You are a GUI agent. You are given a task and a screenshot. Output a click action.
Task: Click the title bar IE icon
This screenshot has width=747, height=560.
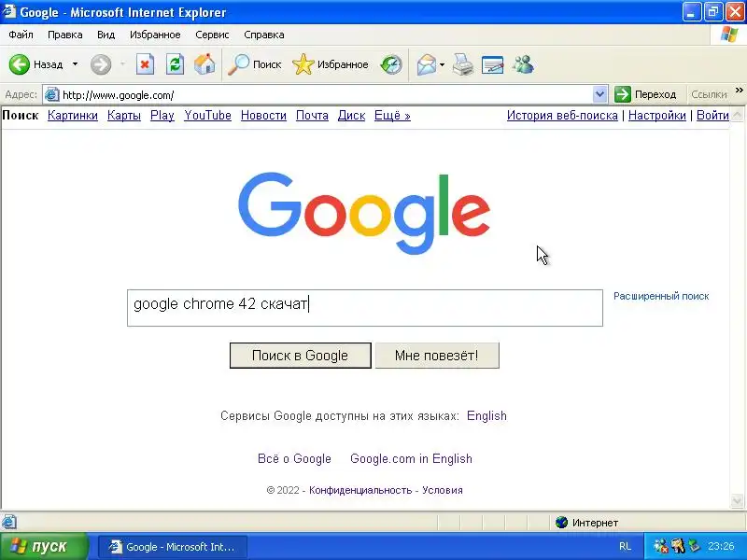click(9, 11)
